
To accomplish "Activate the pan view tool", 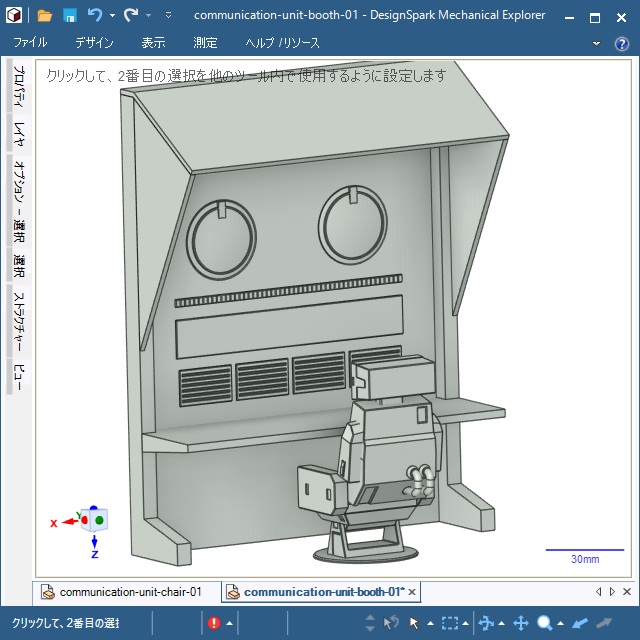I will [x=521, y=623].
